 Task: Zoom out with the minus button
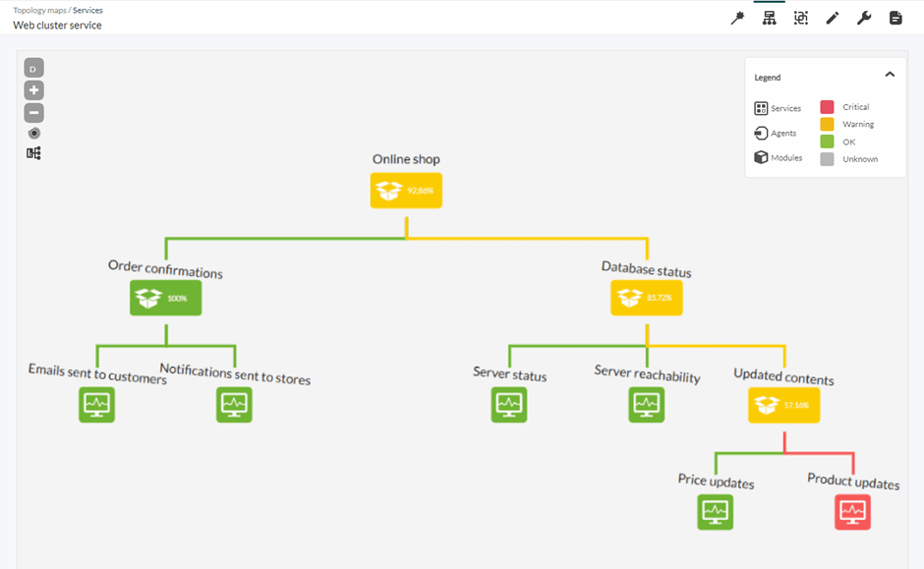point(34,113)
